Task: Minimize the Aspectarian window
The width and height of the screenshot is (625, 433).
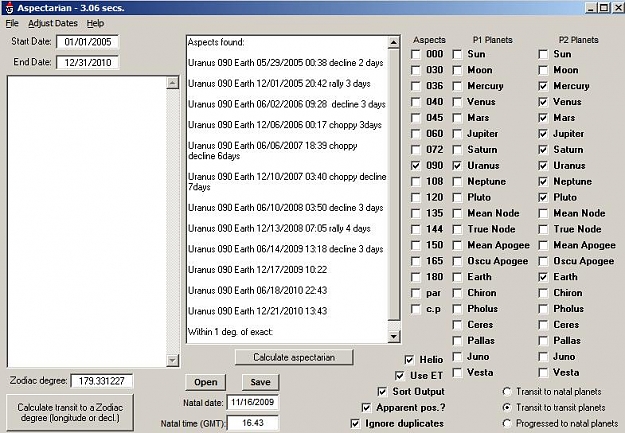Action: tap(591, 8)
